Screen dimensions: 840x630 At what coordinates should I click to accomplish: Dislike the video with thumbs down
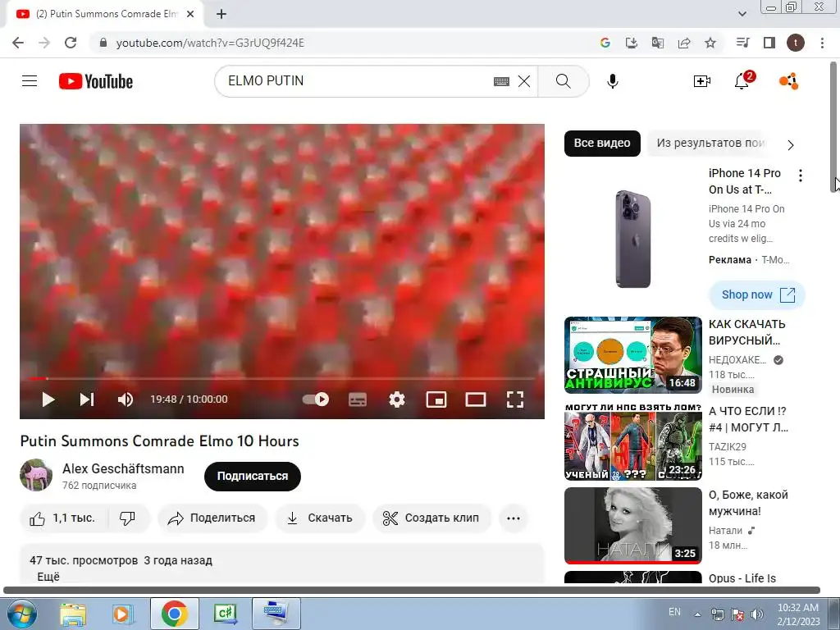coord(128,518)
